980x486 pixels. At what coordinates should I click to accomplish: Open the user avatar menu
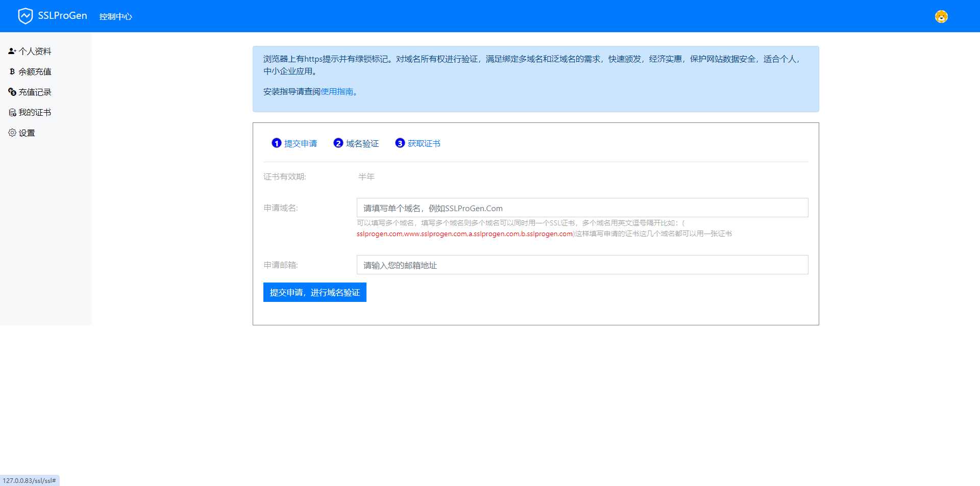click(x=941, y=16)
